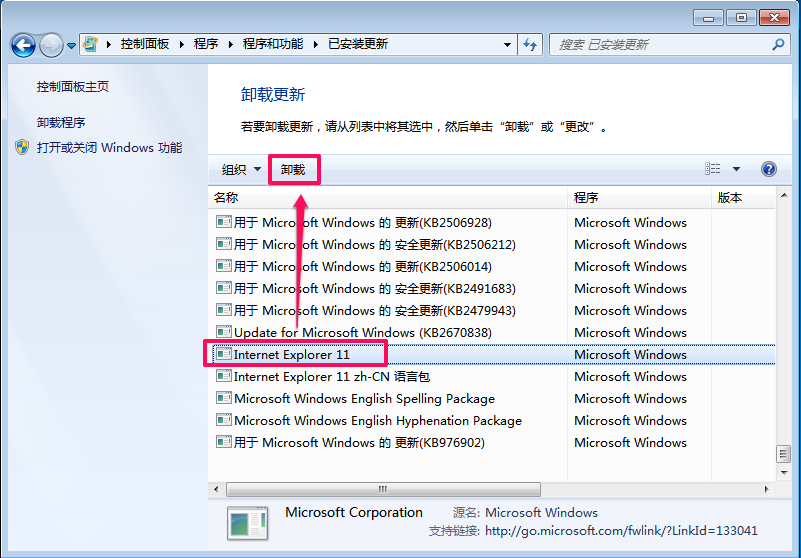
Task: Click the change view icon
Action: coord(713,169)
